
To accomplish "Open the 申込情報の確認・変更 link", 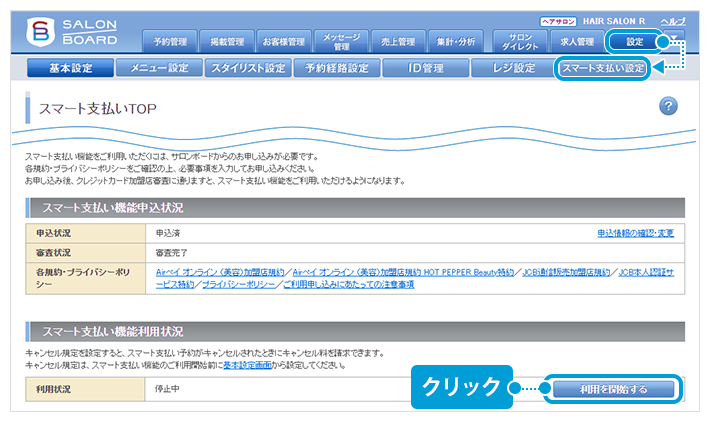I will click(635, 233).
